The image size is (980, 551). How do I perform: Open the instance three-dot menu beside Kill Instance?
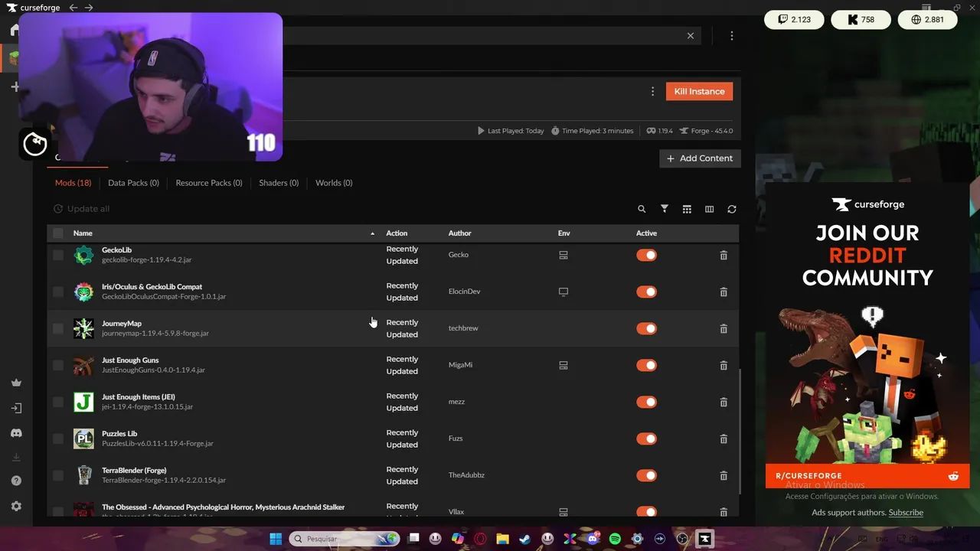pos(652,91)
